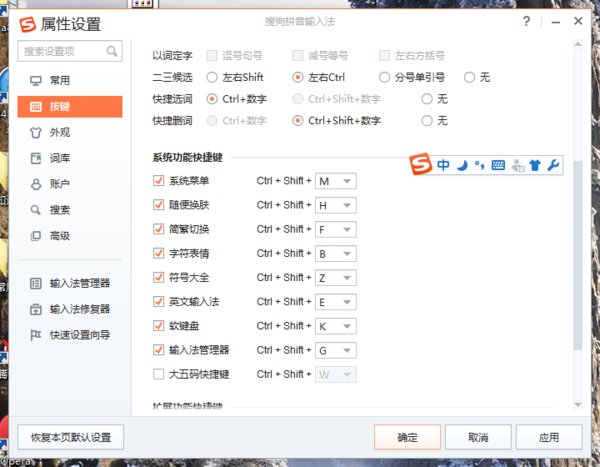Uncheck the 字符表情 shortcut checkbox
Viewport: 600px width, 467px height.
click(158, 253)
